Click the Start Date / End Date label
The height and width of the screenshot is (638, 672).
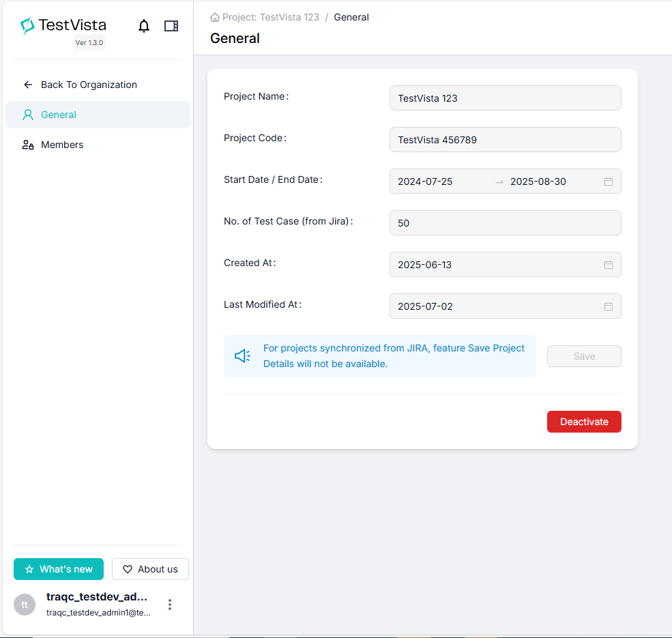point(273,179)
